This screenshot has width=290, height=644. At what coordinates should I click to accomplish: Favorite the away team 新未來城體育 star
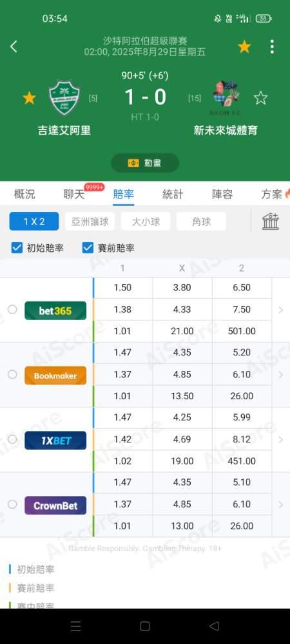coord(260,98)
